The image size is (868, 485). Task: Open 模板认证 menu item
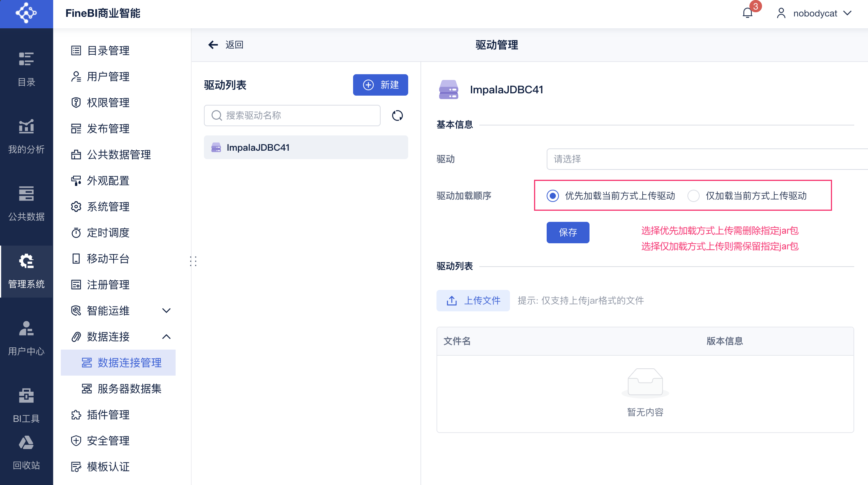pyautogui.click(x=118, y=467)
